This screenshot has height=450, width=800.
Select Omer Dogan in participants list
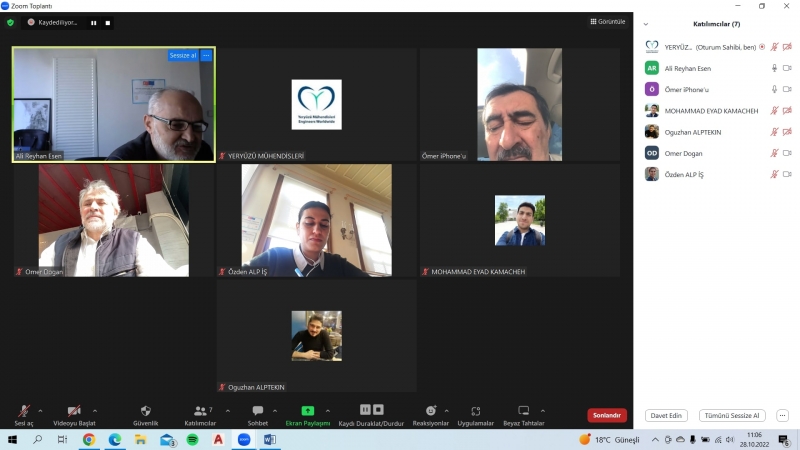[x=717, y=153]
